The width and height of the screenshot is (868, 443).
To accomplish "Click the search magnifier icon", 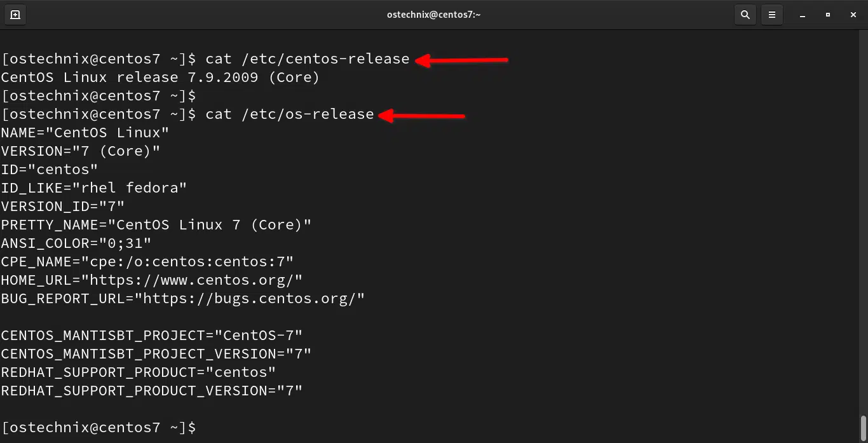I will [x=745, y=15].
